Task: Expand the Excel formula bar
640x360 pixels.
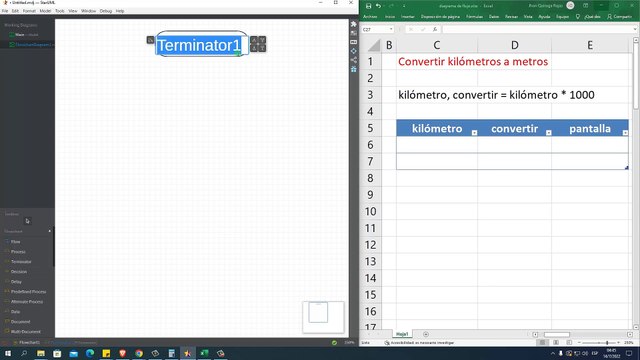Action: [635, 29]
